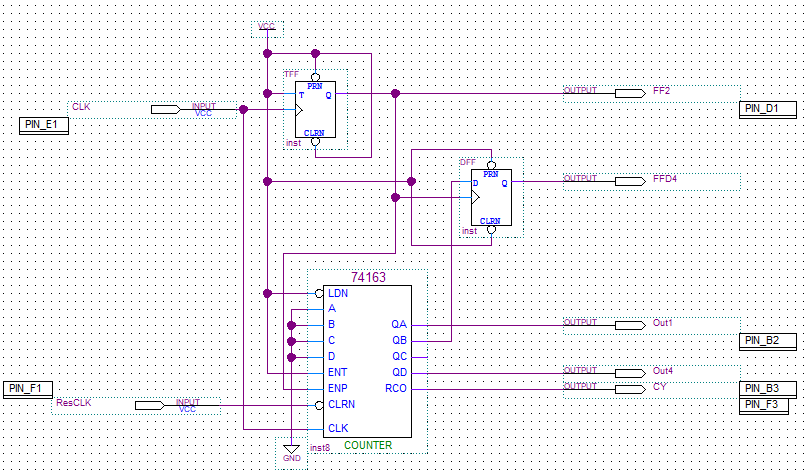Click the CLRN pin of the DFF
This screenshot has height=474, width=811.
coord(490,221)
